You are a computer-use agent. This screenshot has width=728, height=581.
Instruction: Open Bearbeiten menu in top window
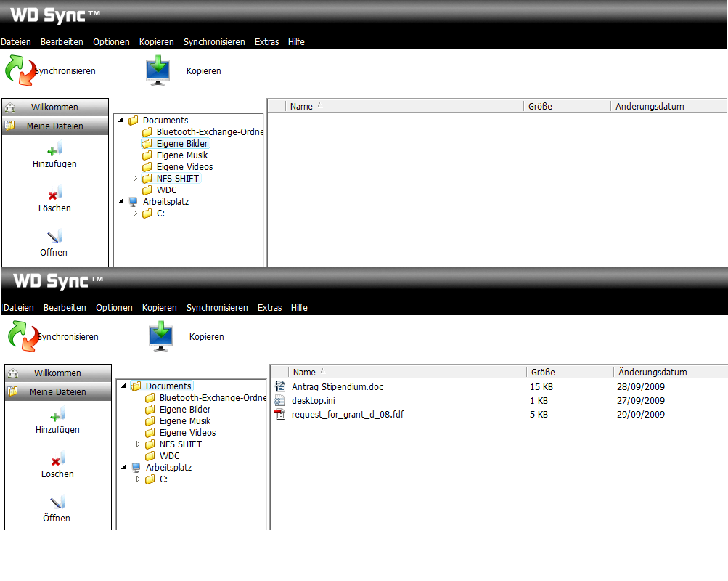(62, 42)
